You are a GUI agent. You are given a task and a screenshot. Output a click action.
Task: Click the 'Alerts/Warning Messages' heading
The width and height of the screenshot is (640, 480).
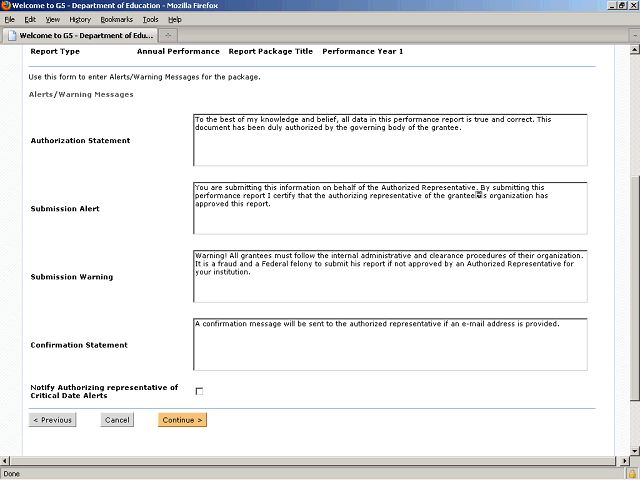[x=81, y=94]
